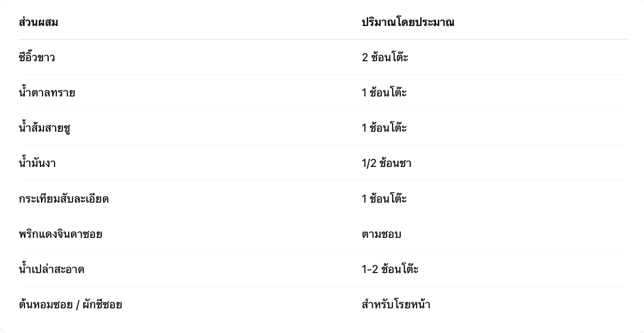Click the 1/2 ช้อนชา amount cell
This screenshot has width=644, height=333.
click(386, 163)
